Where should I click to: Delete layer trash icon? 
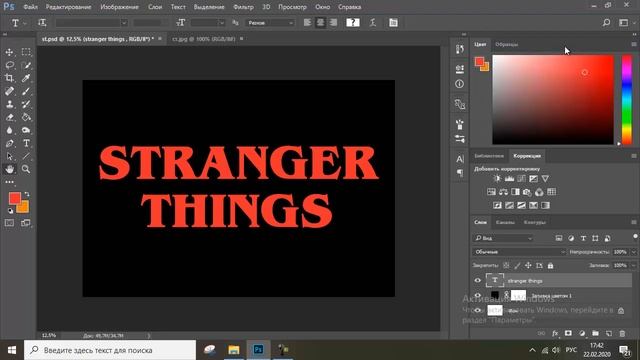point(622,333)
